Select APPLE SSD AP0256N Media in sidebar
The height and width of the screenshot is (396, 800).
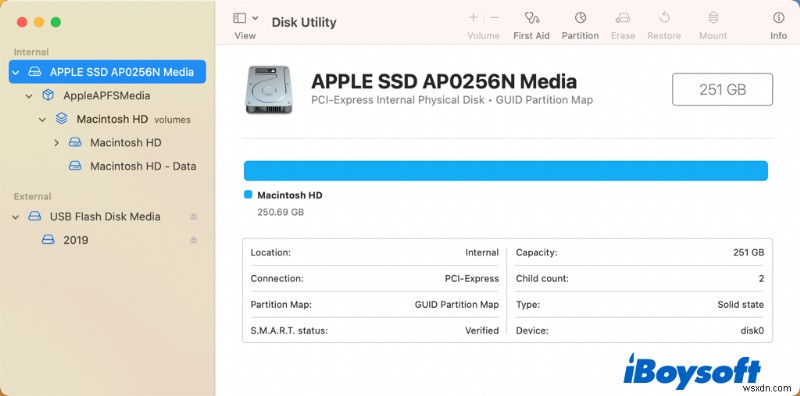(108, 72)
